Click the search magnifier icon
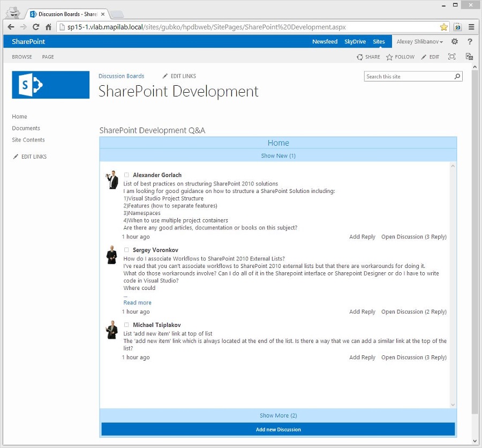 coord(457,76)
